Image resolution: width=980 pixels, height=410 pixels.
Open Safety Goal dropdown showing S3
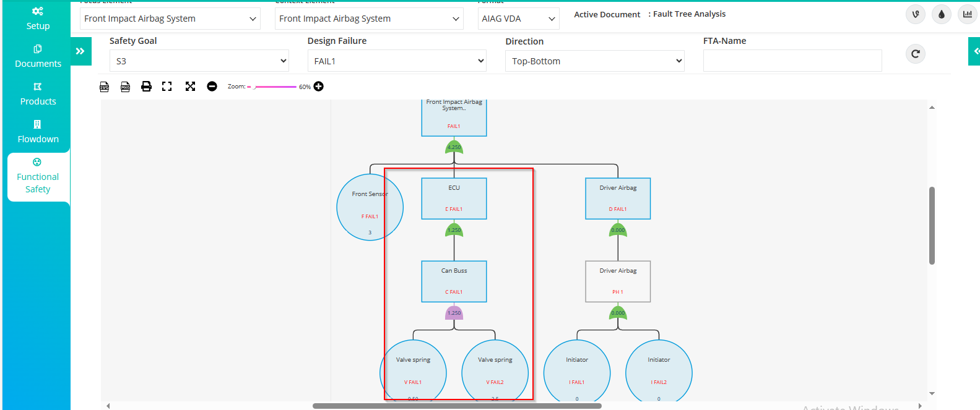(x=199, y=61)
